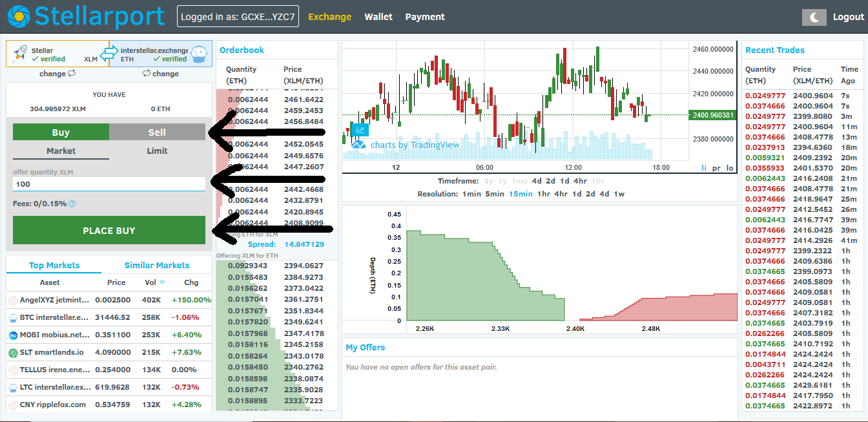Click the Stellar rocket asset icon

pos(19,54)
